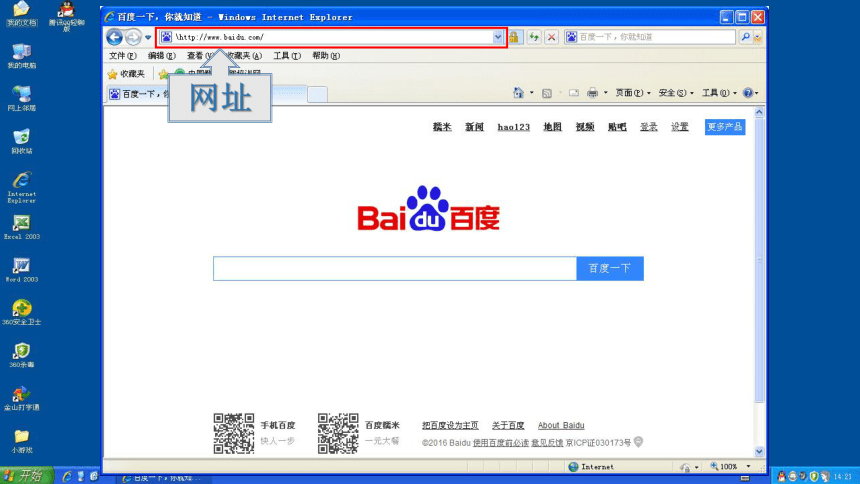Click the security lock icon by address bar
The image size is (860, 484).
[514, 37]
